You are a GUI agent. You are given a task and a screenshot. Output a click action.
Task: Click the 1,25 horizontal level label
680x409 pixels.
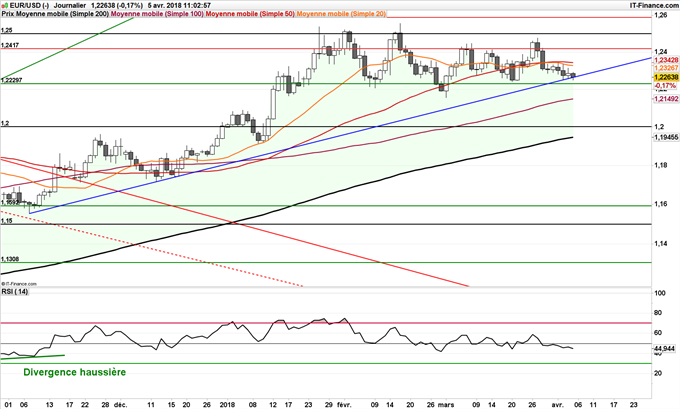[x=7, y=31]
